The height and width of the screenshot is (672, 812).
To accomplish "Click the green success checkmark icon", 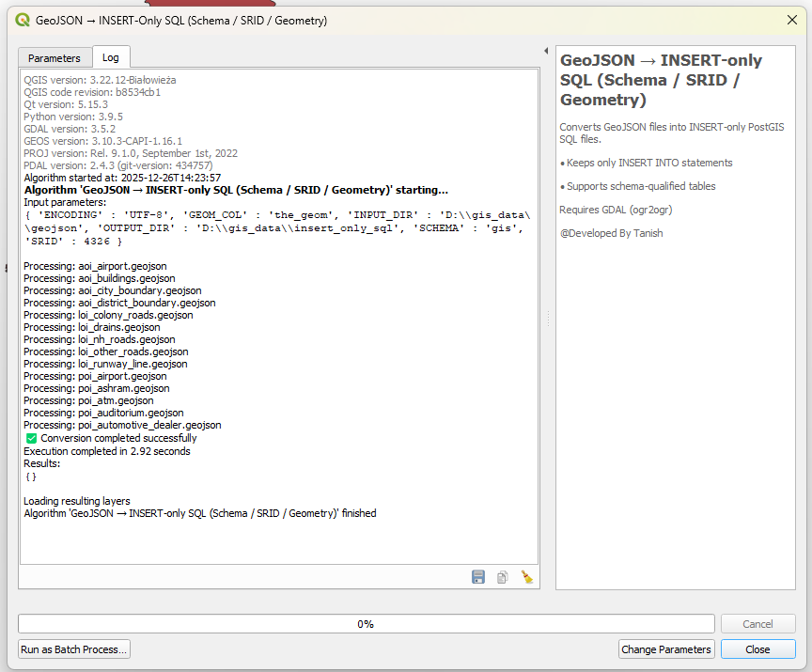I will [x=32, y=439].
